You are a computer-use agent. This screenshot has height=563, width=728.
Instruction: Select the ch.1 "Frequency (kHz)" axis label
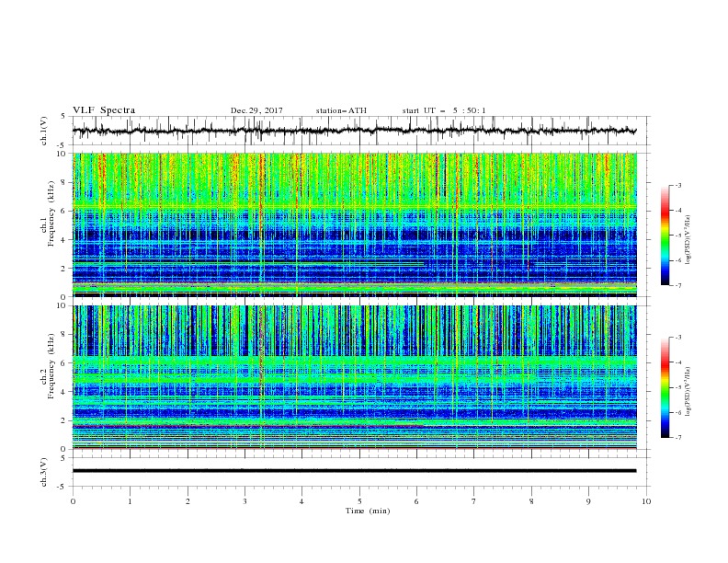51,212
